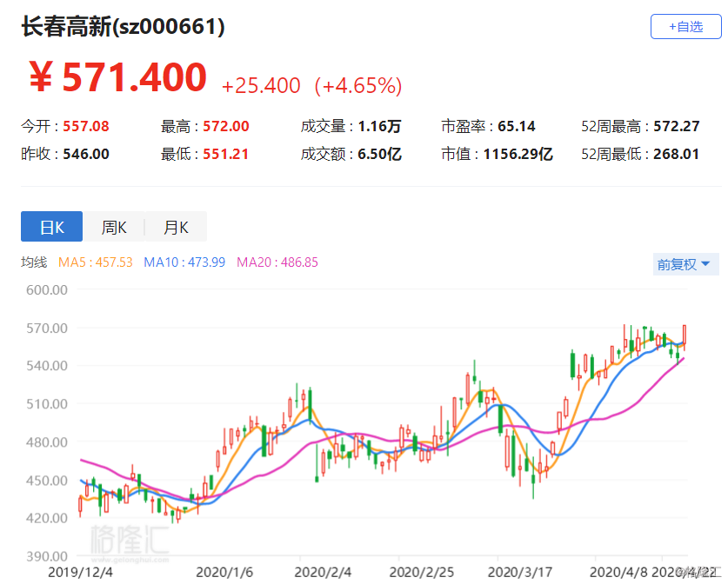
Task: Click the 390.00 y-axis label
Action: (47, 556)
